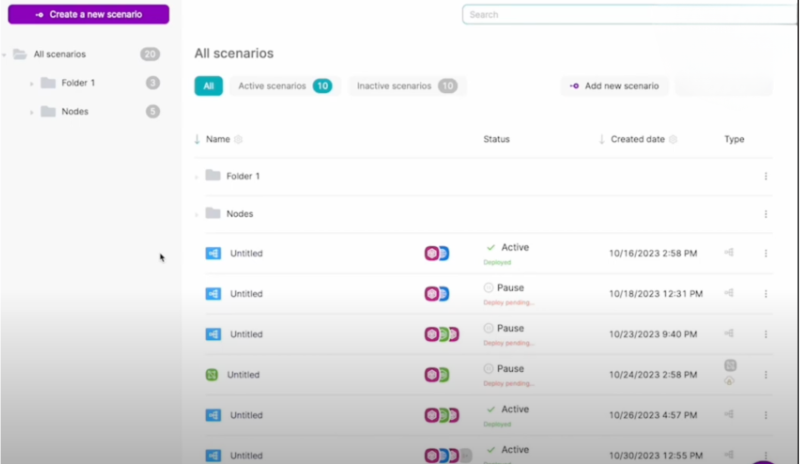Click the date 10/18/2023 12:31 PM
The image size is (800, 464).
(x=656, y=294)
